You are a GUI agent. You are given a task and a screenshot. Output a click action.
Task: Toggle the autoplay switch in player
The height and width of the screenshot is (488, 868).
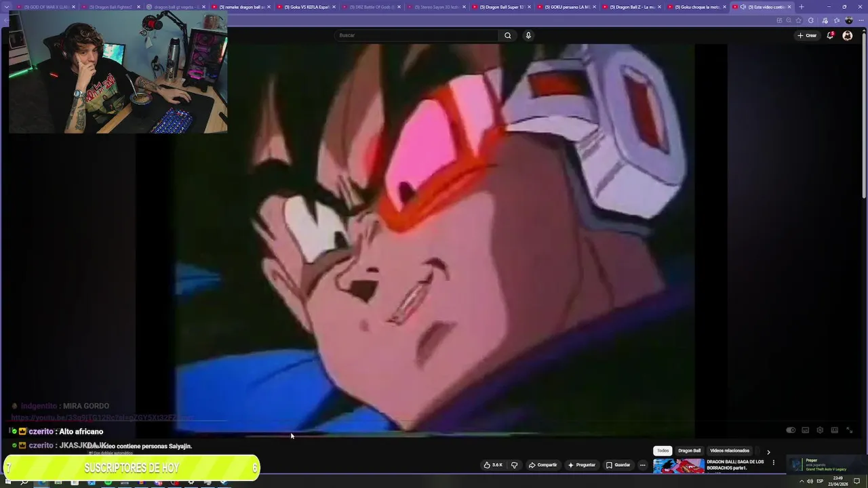(791, 430)
